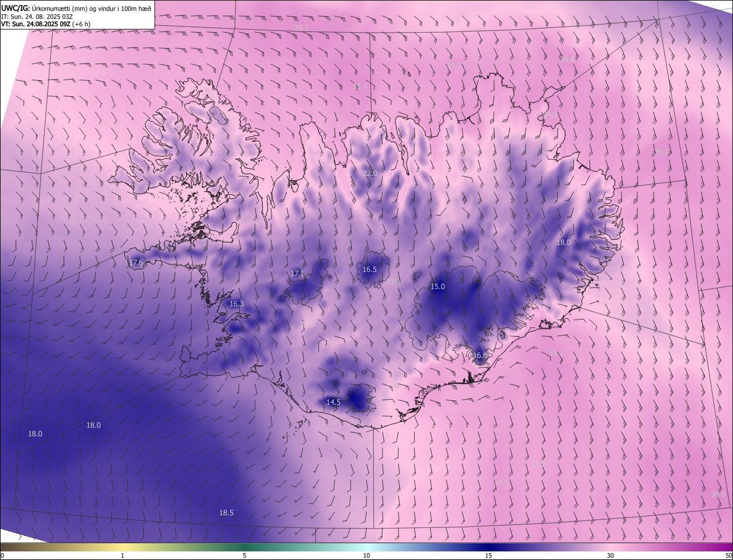Click the color scale tick label 10
The height and width of the screenshot is (560, 733).
tap(366, 556)
